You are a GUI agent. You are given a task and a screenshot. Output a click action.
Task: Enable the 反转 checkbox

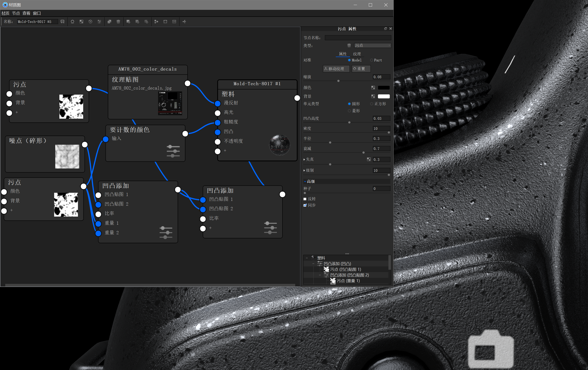[305, 199]
